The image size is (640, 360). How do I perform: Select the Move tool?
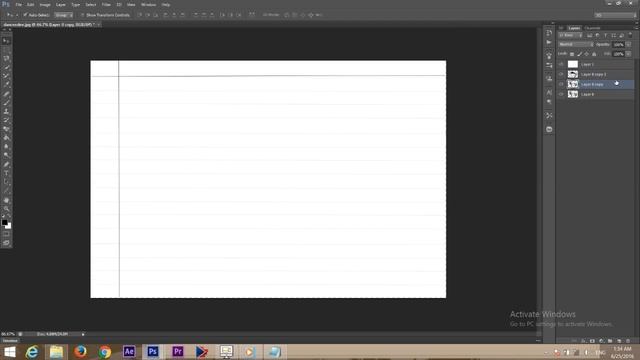pyautogui.click(x=6, y=41)
